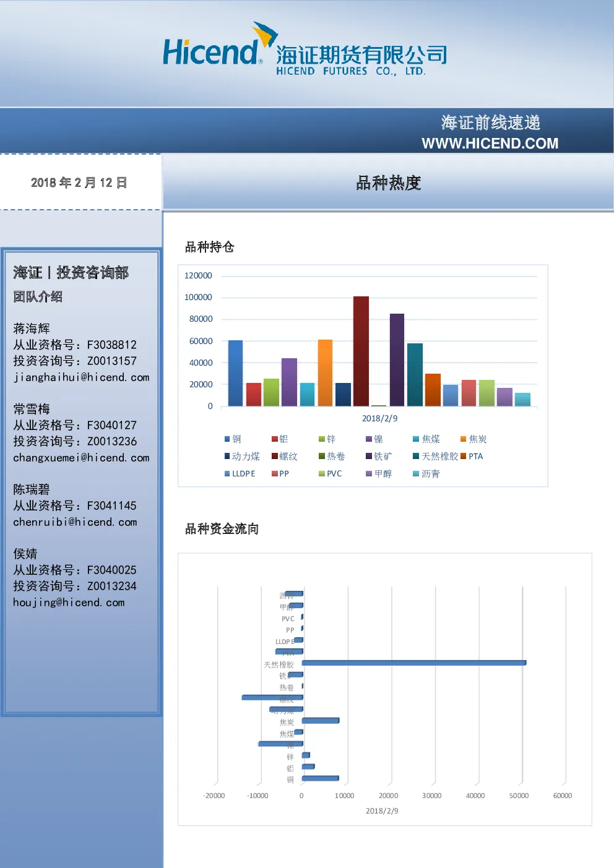Viewport: 614px width, 868px height.
Task: Click the 2018/2/9 label under fund flow chart
Action: [382, 811]
